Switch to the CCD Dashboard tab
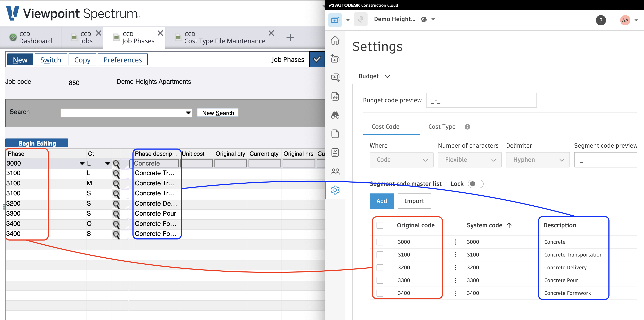Image resolution: width=644 pixels, height=320 pixels. 30,37
